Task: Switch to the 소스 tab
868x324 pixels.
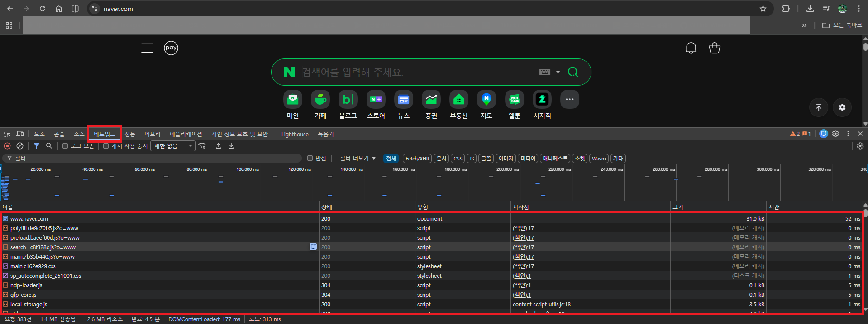Action: (79, 134)
